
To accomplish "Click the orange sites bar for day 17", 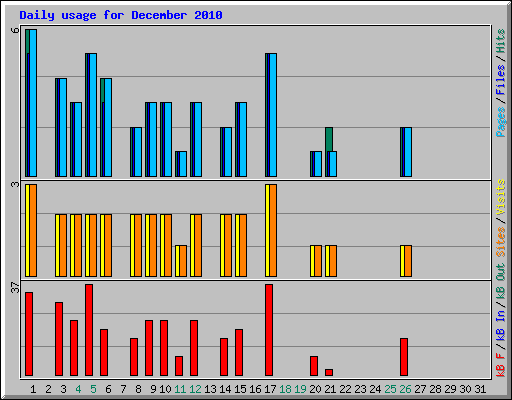I will pyautogui.click(x=273, y=230).
